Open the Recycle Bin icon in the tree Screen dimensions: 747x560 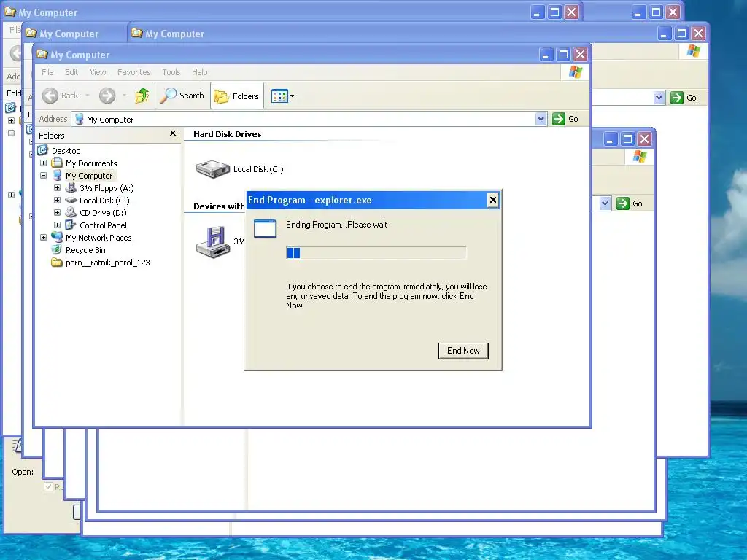pyautogui.click(x=57, y=249)
